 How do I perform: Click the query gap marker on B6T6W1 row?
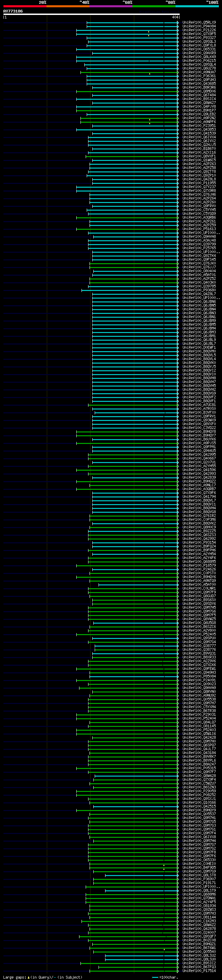click(x=164, y=949)
